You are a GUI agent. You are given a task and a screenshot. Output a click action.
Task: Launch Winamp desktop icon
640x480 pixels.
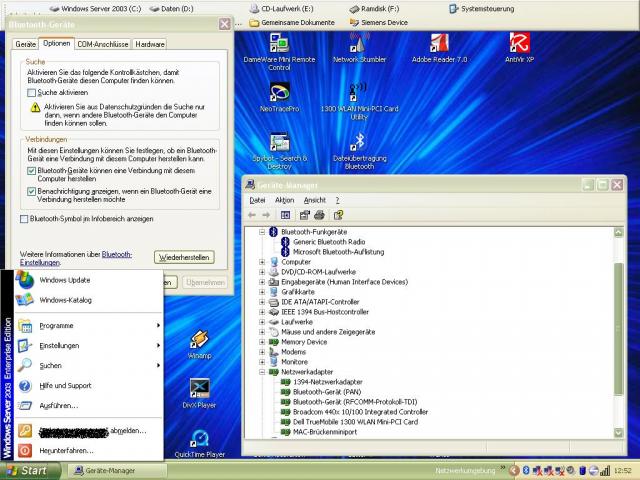[200, 345]
